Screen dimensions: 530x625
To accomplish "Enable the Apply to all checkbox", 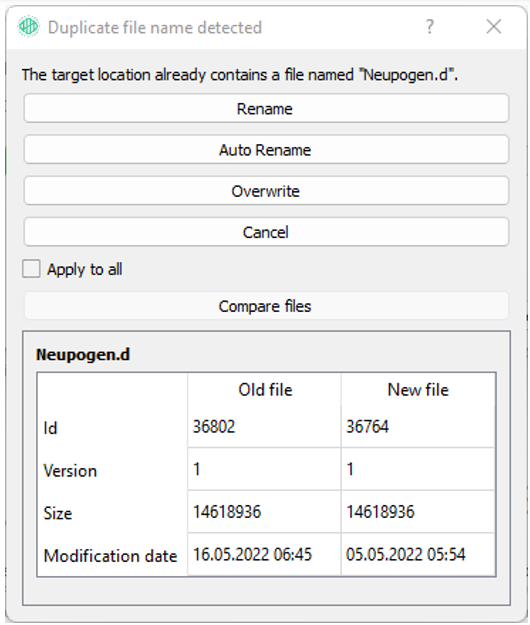I will [x=31, y=269].
